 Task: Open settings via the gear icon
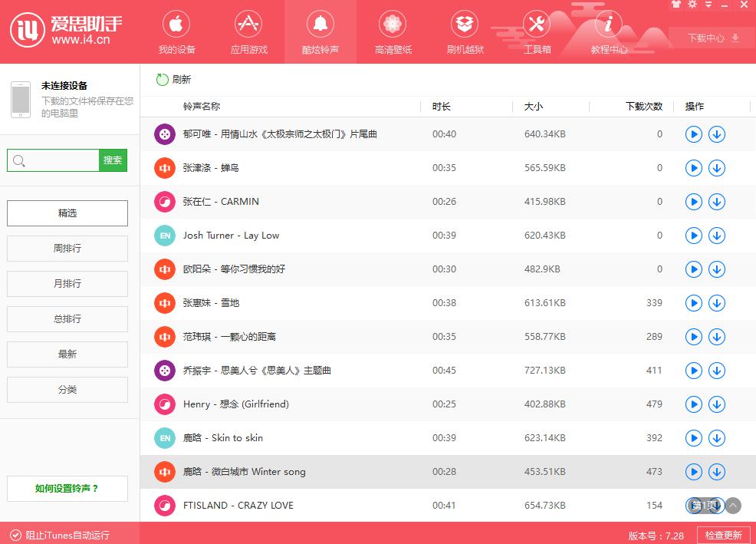pos(692,5)
